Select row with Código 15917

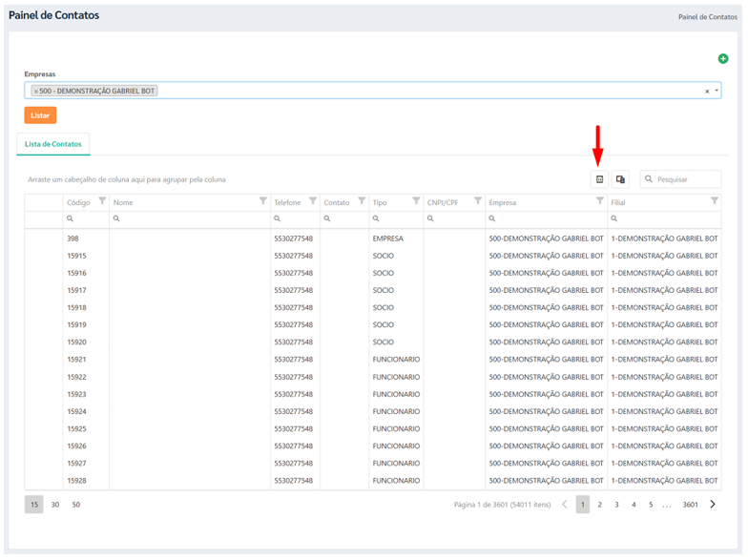coord(372,290)
